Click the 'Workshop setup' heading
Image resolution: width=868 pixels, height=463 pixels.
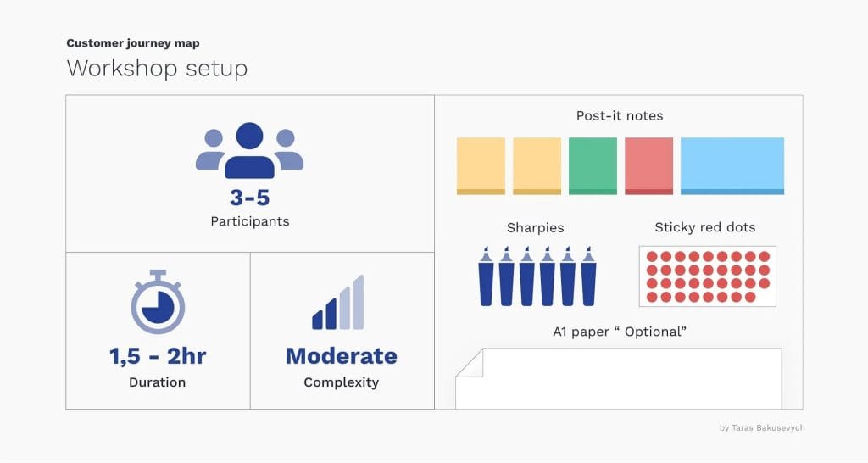click(x=157, y=68)
